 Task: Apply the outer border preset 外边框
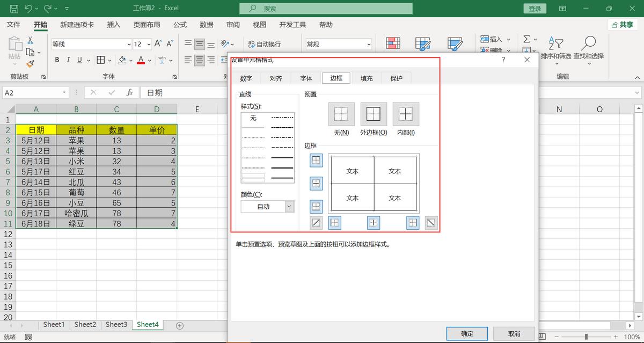pos(373,114)
